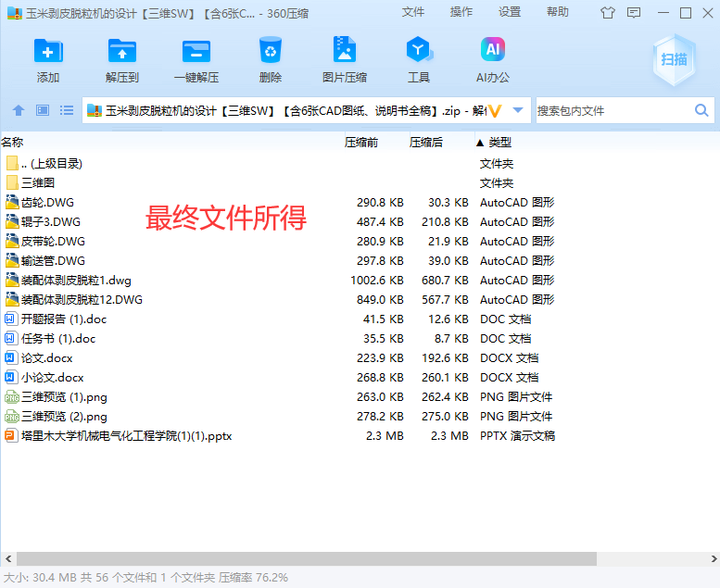Click the 解压到 (Extract to) icon
The height and width of the screenshot is (588, 720).
(122, 51)
